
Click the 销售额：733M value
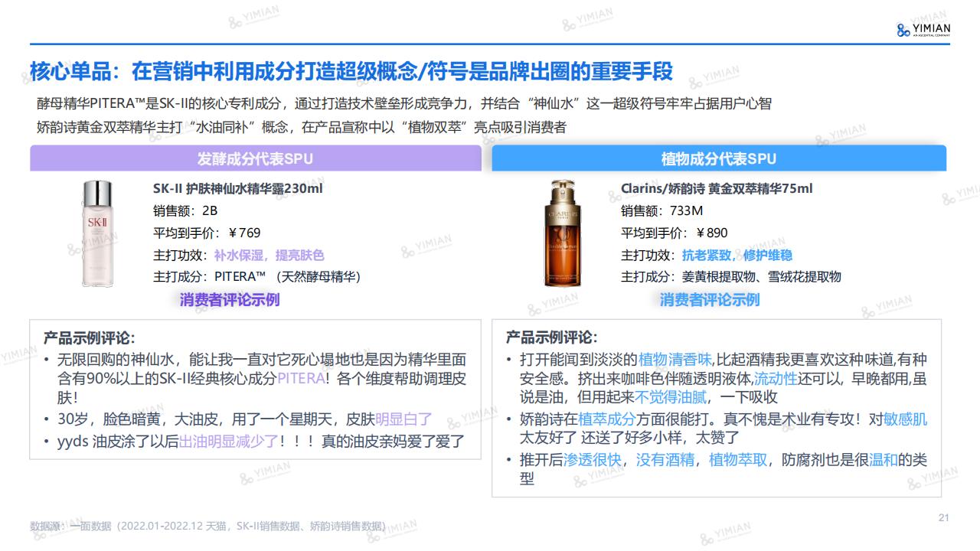coord(661,210)
